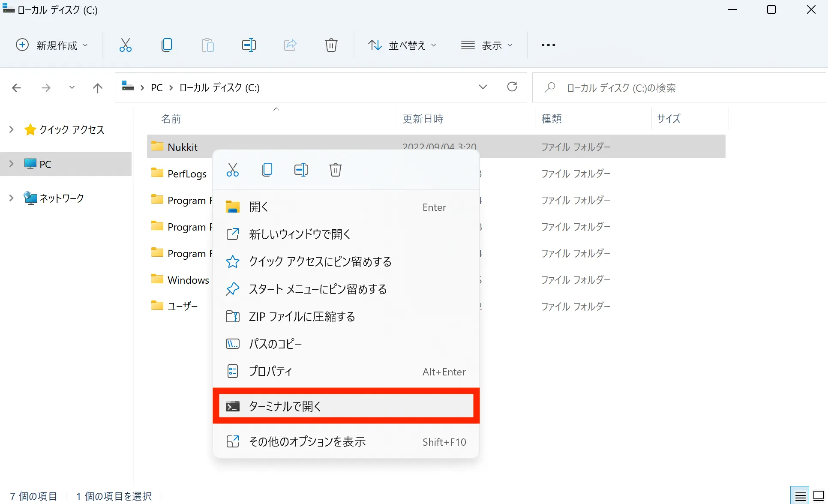The height and width of the screenshot is (504, 828).
Task: Choose プロパティ from the context menu
Action: tap(346, 371)
